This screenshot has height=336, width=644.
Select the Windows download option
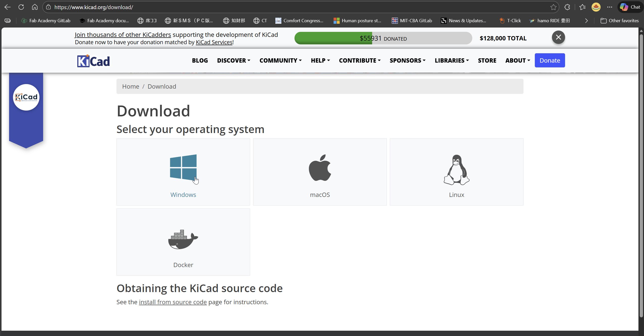(183, 172)
